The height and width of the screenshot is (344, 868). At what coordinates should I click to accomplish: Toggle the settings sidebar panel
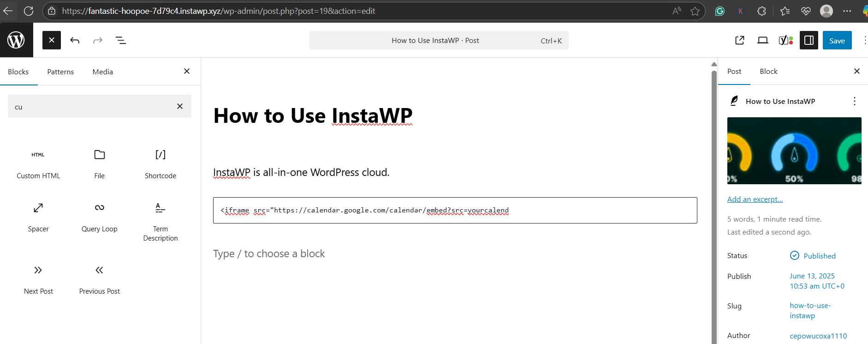pos(809,40)
